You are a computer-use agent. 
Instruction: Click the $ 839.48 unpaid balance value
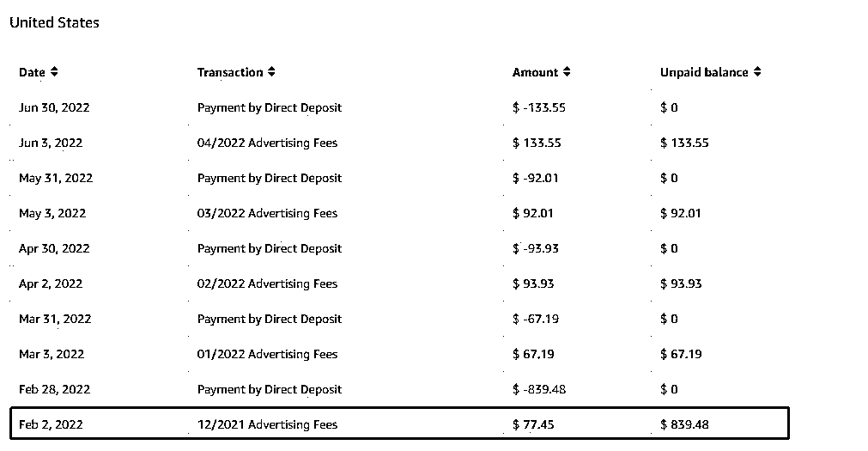coord(684,424)
